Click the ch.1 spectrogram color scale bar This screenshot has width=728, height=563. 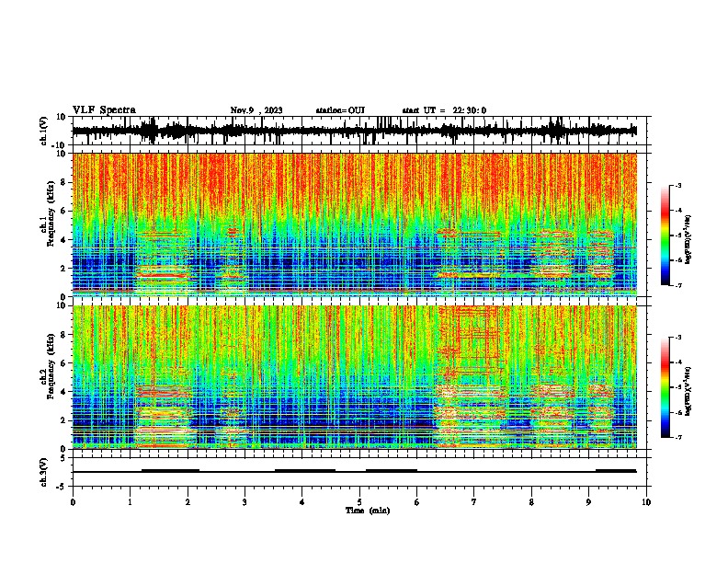665,236
